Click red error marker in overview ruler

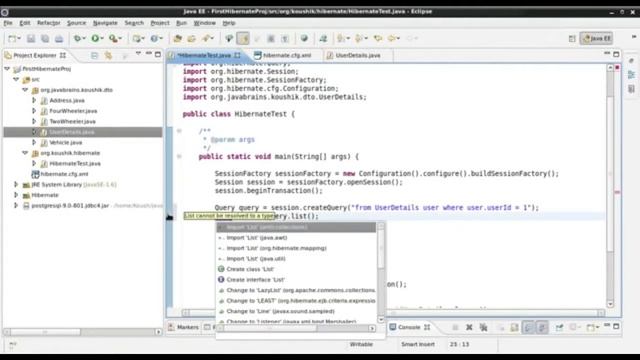pos(617,191)
